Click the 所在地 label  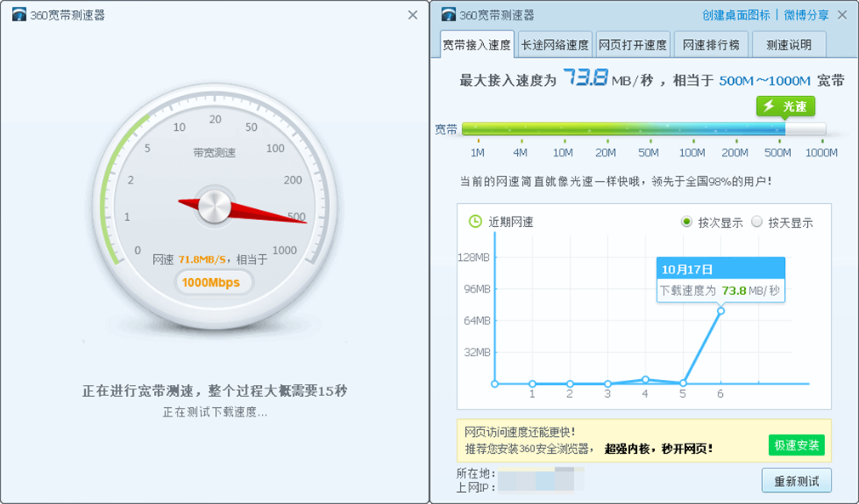pyautogui.click(x=475, y=473)
